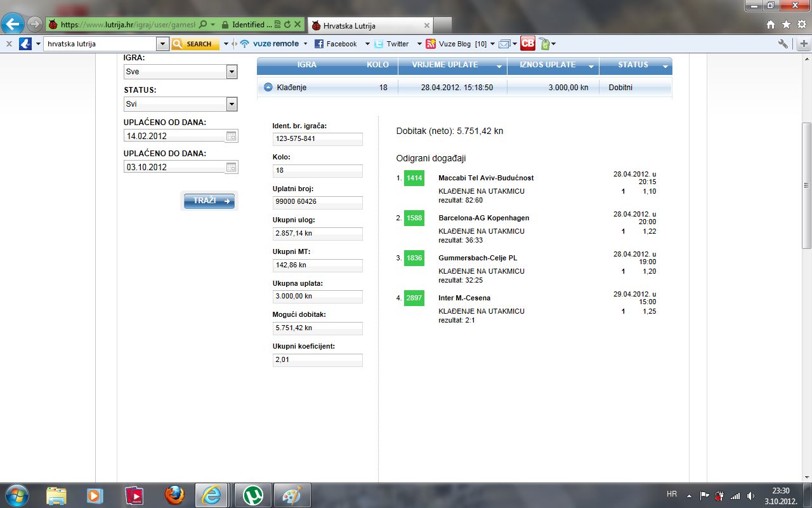
Task: Open calendar for UPLAĆENO OD DANA
Action: (232, 136)
